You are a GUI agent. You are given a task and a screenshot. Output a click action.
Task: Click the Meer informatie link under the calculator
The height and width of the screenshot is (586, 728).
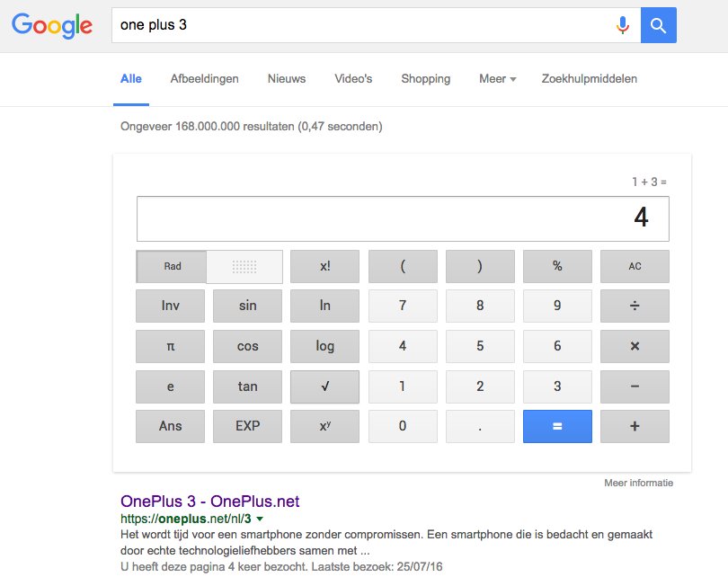pos(639,483)
